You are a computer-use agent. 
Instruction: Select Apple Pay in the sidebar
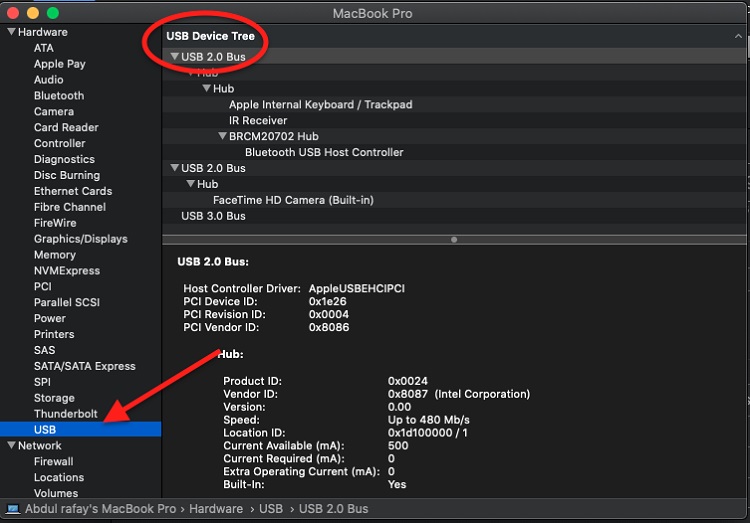(x=60, y=64)
